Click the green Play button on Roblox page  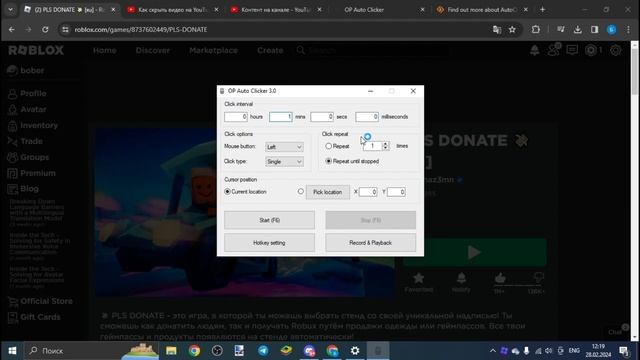[475, 252]
